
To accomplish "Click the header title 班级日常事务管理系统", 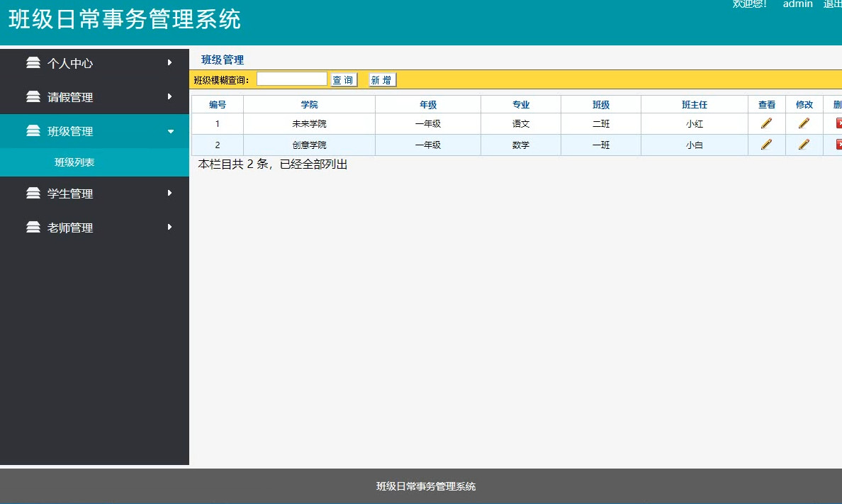I will (x=125, y=19).
